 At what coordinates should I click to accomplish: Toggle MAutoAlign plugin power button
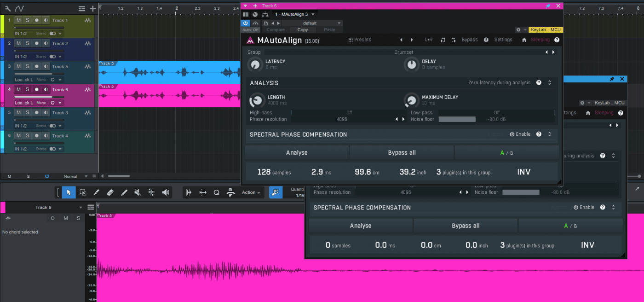click(246, 23)
